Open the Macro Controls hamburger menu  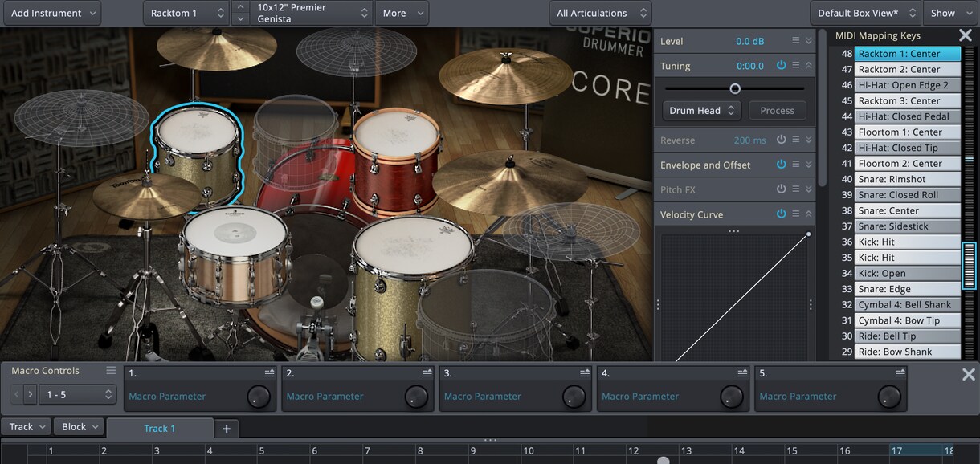coord(111,371)
